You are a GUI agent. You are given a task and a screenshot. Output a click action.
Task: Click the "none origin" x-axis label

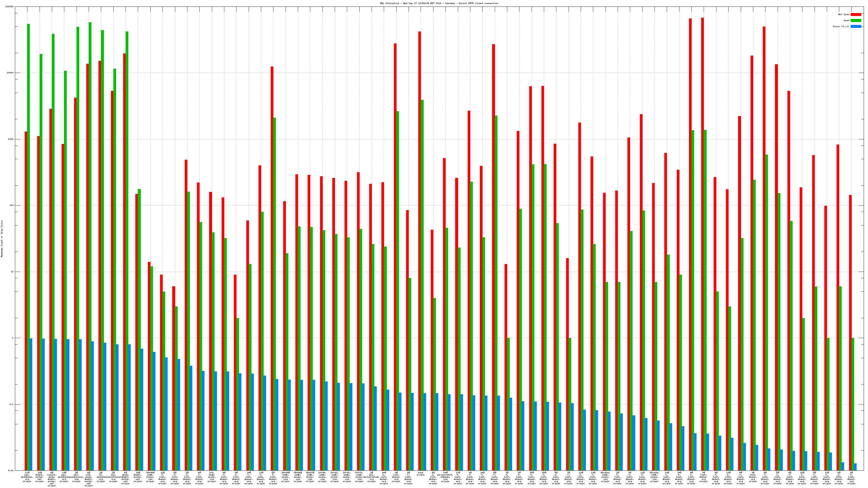click(420, 474)
